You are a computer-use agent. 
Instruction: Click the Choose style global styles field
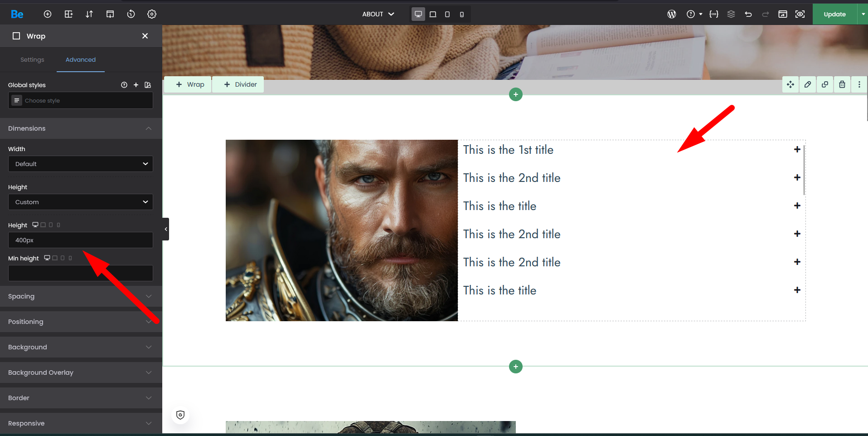point(81,100)
